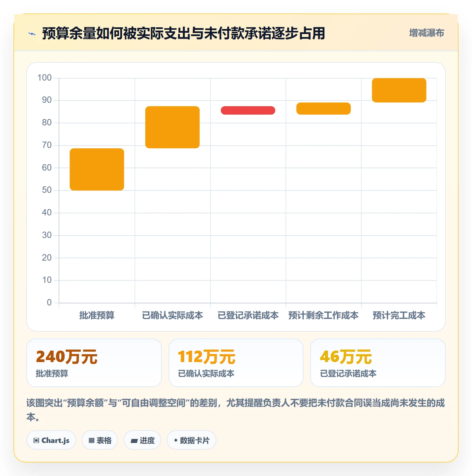Click the 预计完工成本 orange bar
This screenshot has height=476, width=472.
[399, 90]
